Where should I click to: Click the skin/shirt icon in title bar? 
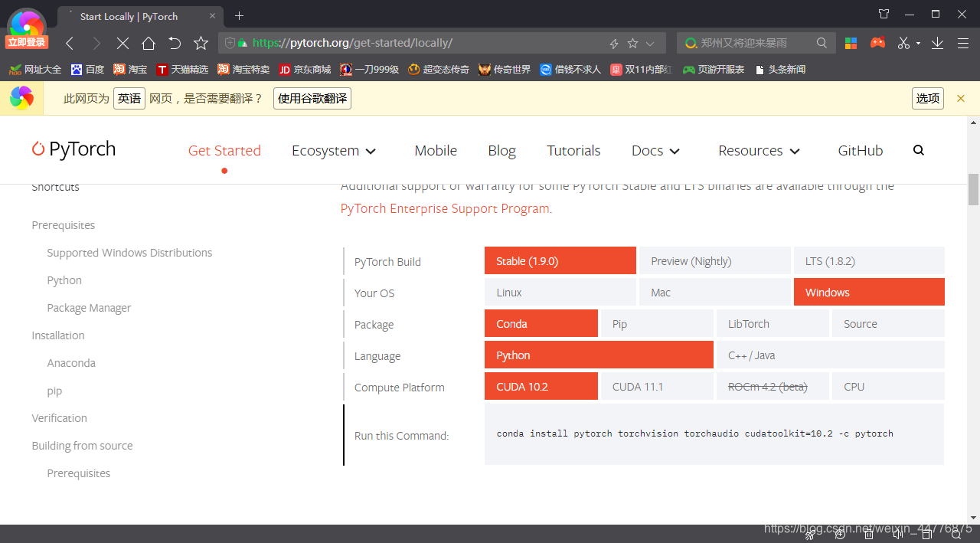(884, 14)
